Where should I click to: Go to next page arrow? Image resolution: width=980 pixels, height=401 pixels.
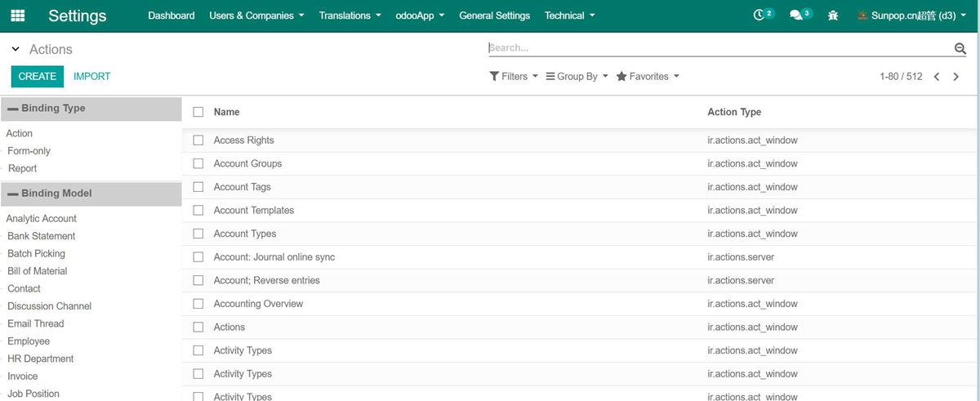[x=956, y=77]
